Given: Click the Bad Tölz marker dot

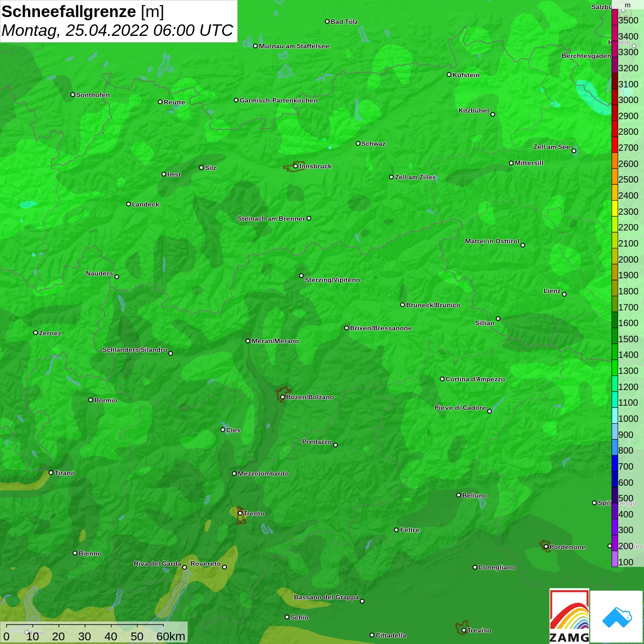Looking at the screenshot, I should pyautogui.click(x=327, y=22).
